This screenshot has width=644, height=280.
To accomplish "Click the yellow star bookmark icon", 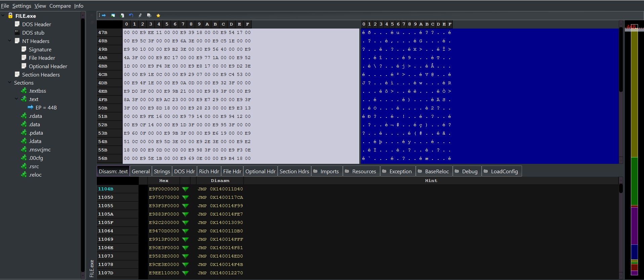I will 158,15.
